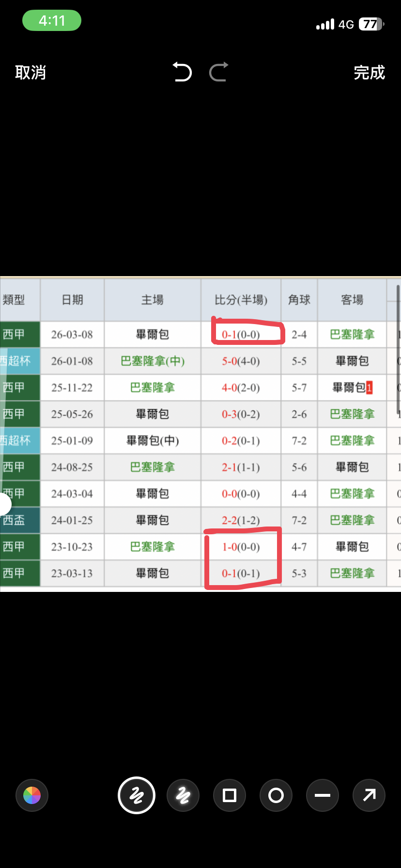
Task: Click date cell 24-03-04
Action: pos(72,494)
